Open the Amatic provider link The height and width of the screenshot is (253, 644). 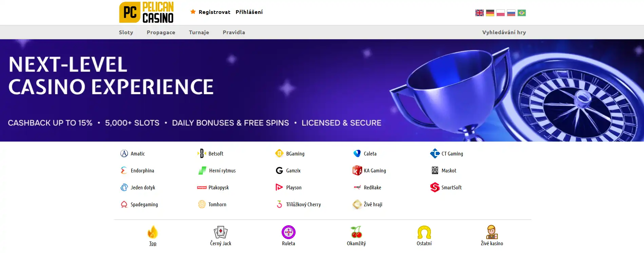click(138, 153)
